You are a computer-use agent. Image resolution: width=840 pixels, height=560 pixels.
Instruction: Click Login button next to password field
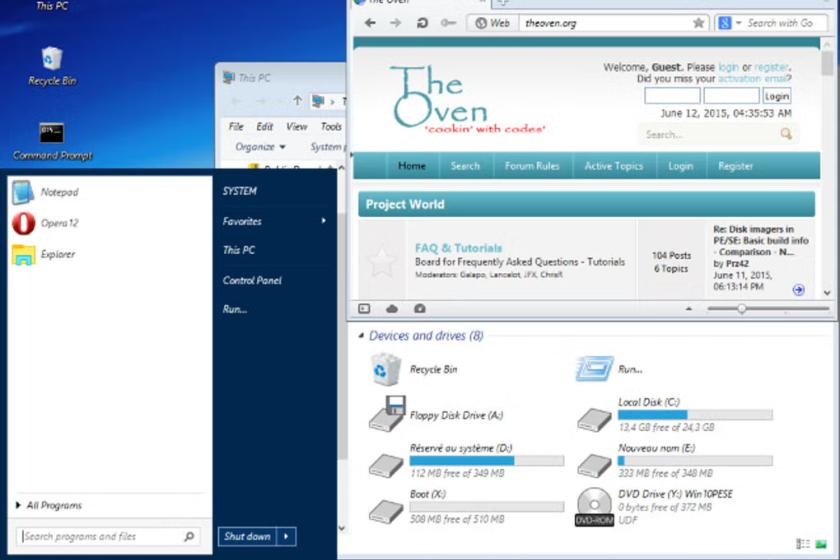777,96
